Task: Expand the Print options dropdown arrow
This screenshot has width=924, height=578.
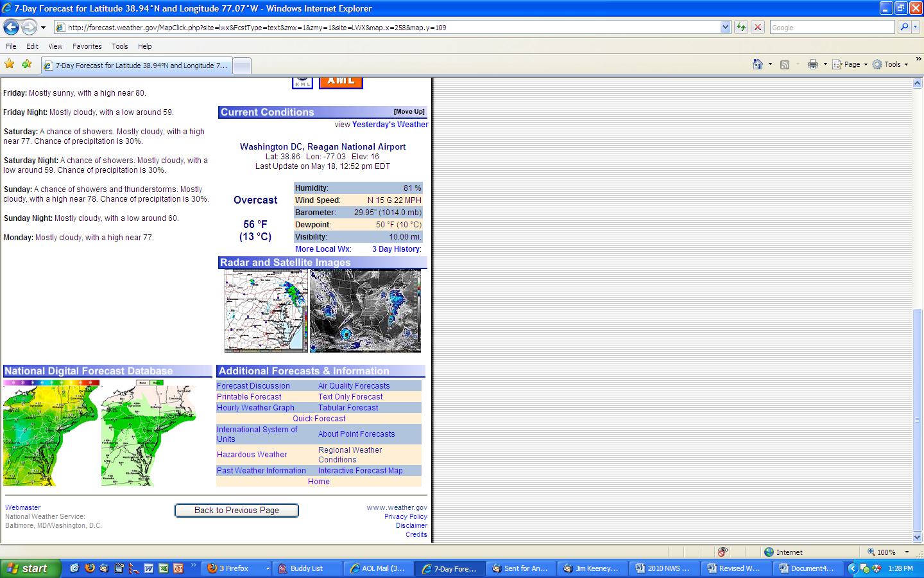Action: (825, 64)
